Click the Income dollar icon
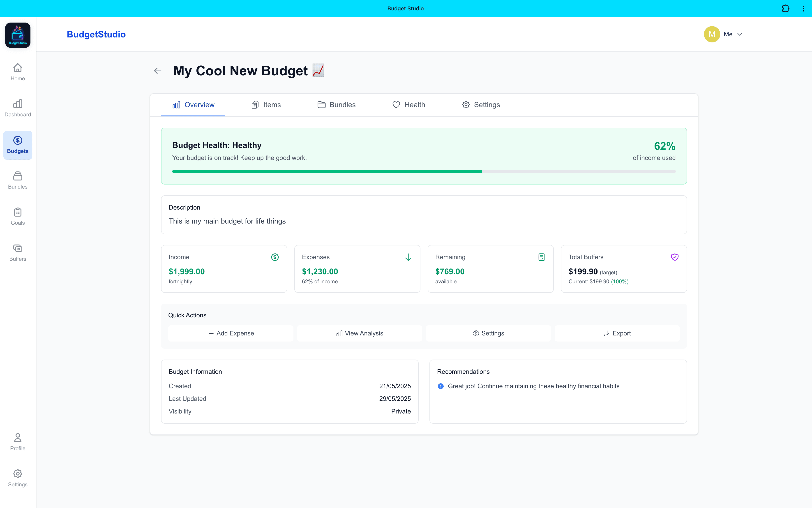This screenshot has height=508, width=812. [x=275, y=257]
